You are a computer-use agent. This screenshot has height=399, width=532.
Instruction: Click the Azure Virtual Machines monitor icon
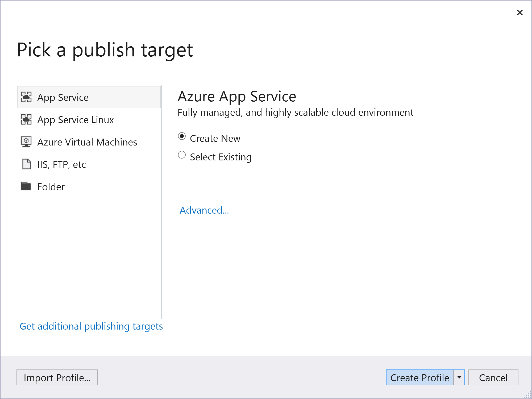click(x=26, y=142)
